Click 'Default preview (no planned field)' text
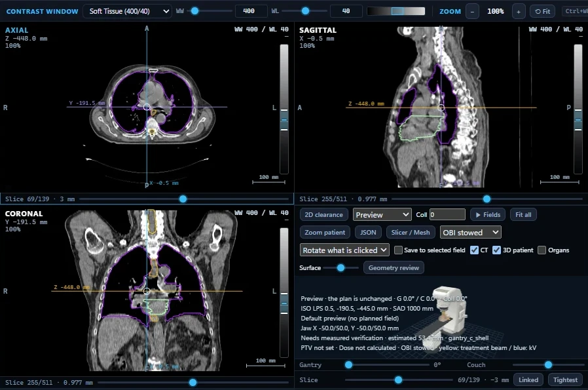 350,319
